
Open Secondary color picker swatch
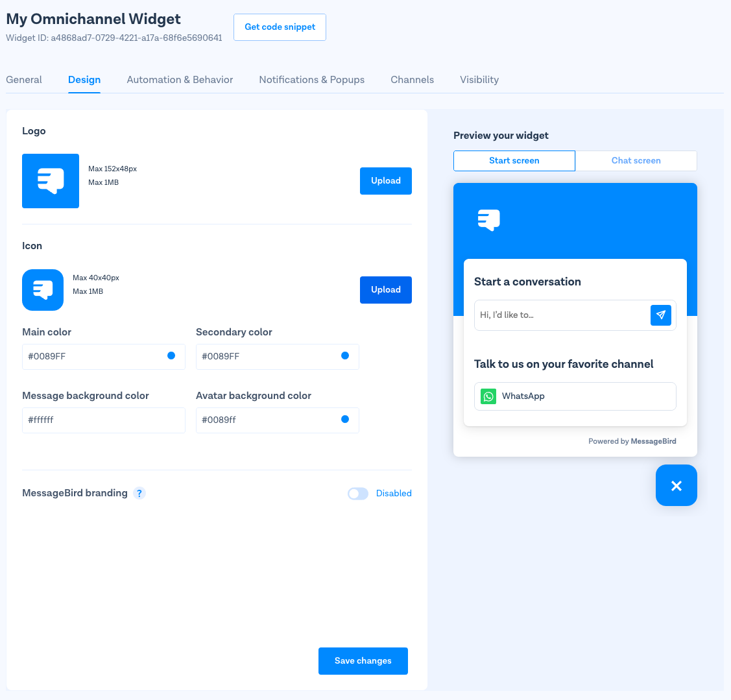345,356
